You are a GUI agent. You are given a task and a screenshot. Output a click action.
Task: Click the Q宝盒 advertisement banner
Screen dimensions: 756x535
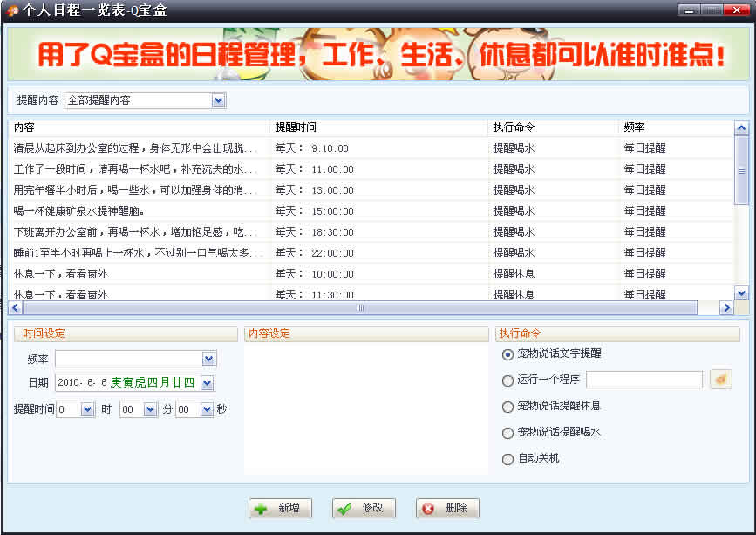[378, 54]
